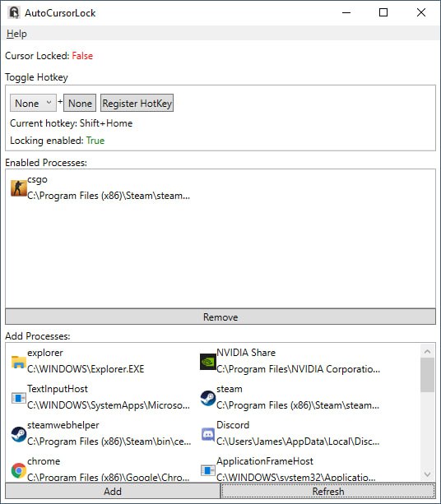Click the Remove button

220,317
